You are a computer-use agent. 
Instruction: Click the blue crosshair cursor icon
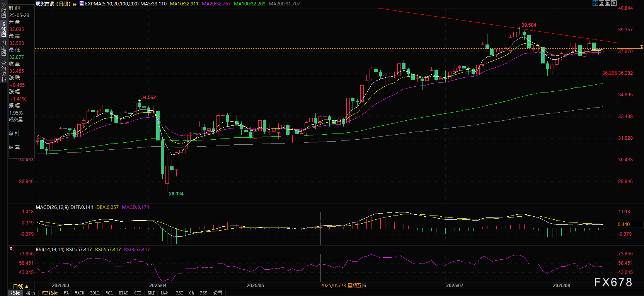(595, 3)
